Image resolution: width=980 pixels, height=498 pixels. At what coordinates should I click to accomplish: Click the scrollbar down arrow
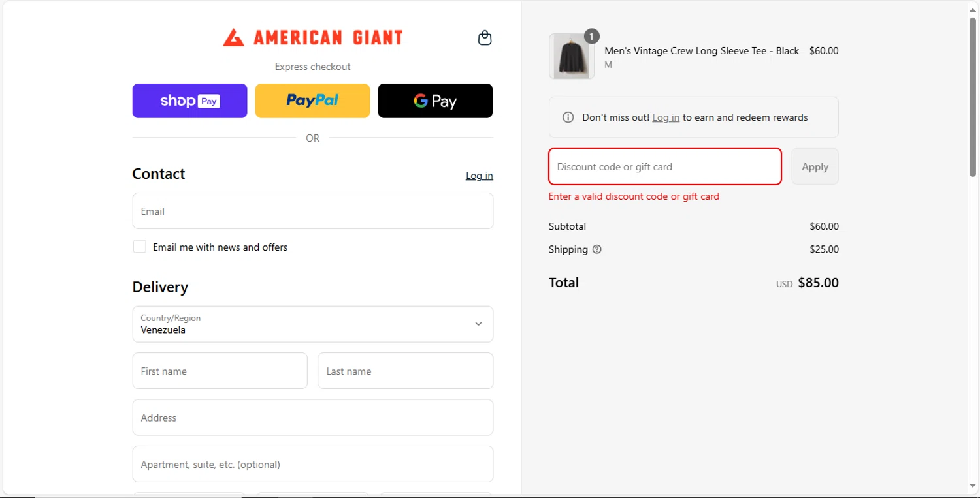973,486
